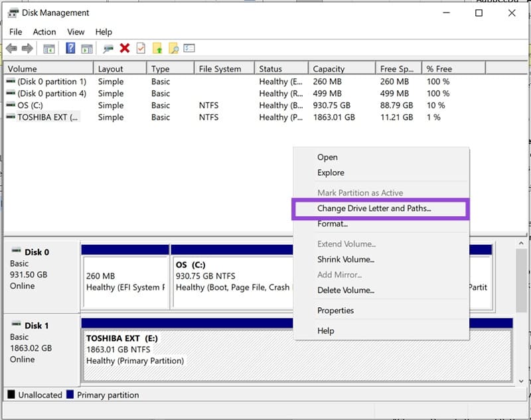Image resolution: width=531 pixels, height=420 pixels.
Task: Click the checklist document toolbar icon
Action: (x=141, y=48)
